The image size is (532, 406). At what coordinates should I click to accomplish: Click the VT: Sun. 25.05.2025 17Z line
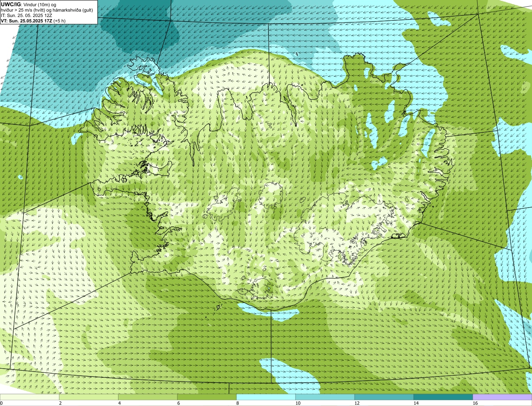(x=33, y=21)
